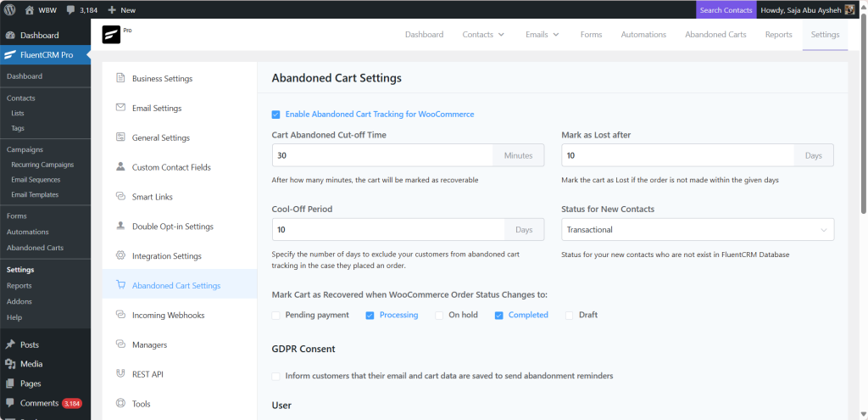The width and height of the screenshot is (868, 420).
Task: Open the comments bubble in admin bar
Action: click(70, 10)
